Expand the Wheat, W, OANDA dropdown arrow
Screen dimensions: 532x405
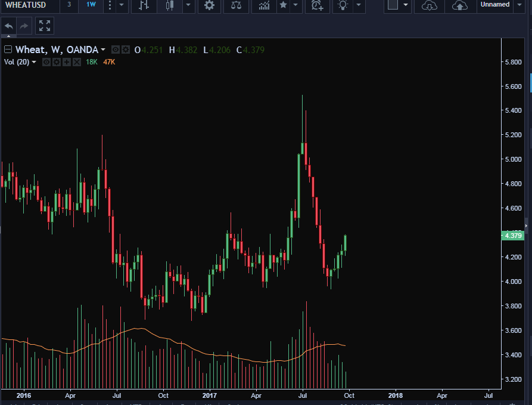[x=103, y=50]
